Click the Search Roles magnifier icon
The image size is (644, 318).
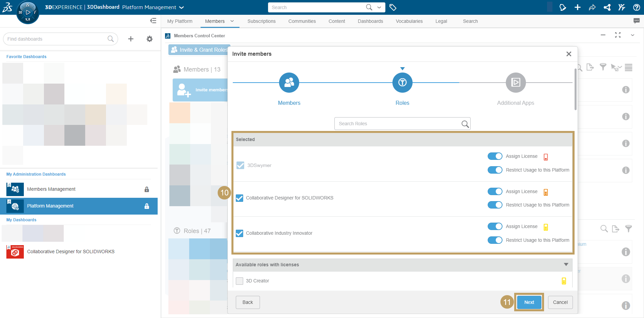[x=465, y=124]
